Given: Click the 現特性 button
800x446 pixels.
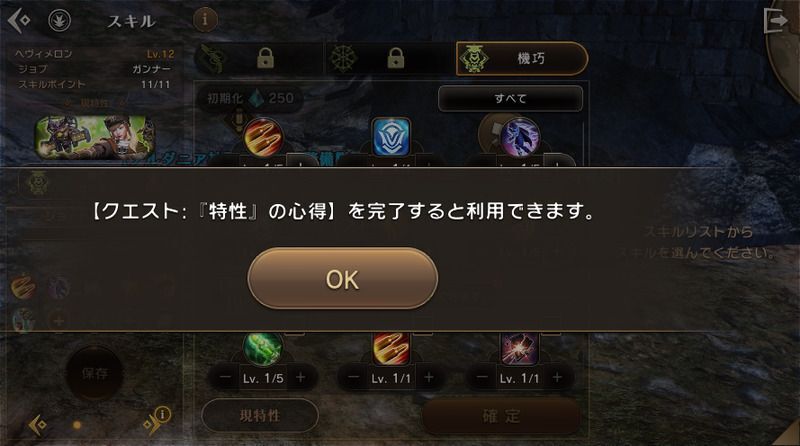Looking at the screenshot, I should pos(260,415).
